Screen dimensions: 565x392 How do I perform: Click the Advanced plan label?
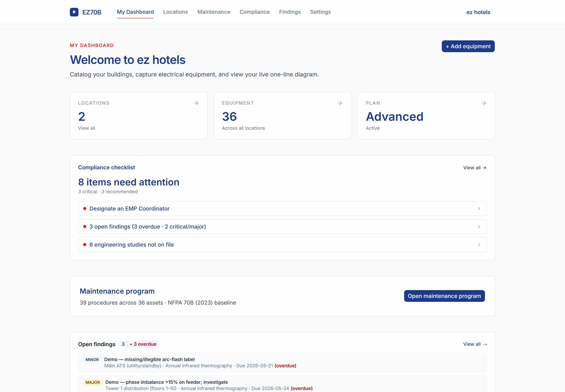point(394,116)
